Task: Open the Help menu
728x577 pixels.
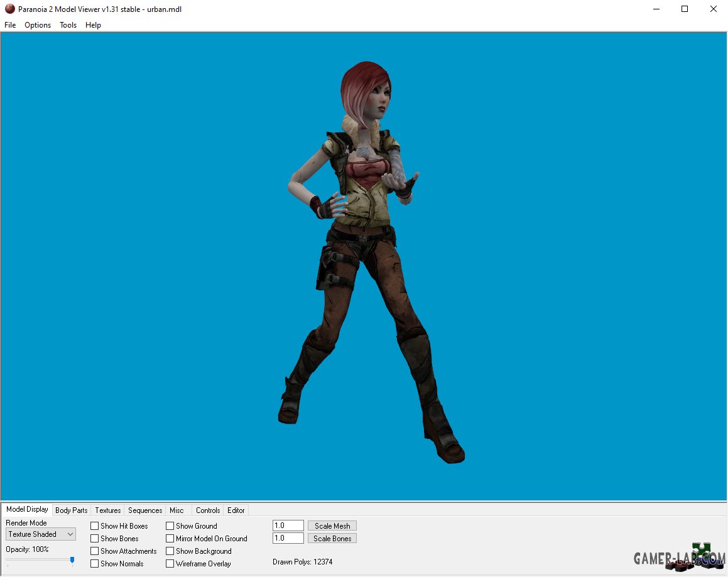Action: pos(93,25)
